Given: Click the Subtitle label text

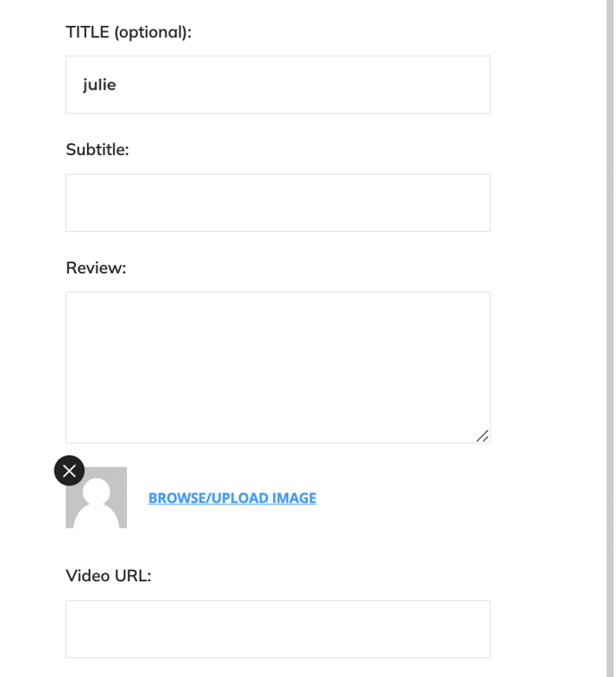Looking at the screenshot, I should coord(98,150).
